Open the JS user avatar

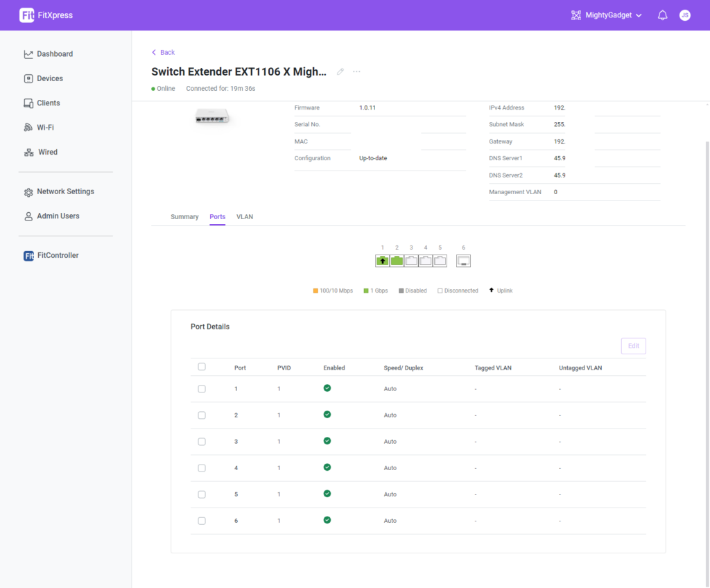pos(684,15)
